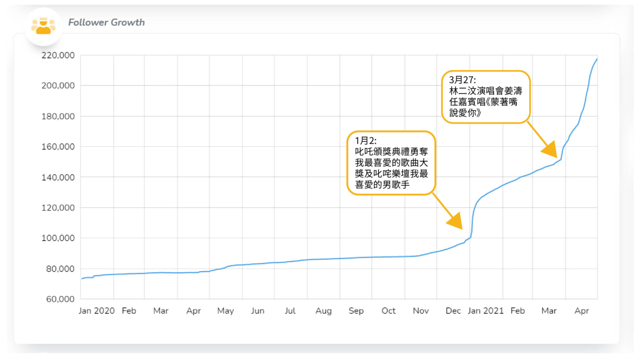
Task: Click the 3月27 annotation callout box
Action: (x=486, y=97)
